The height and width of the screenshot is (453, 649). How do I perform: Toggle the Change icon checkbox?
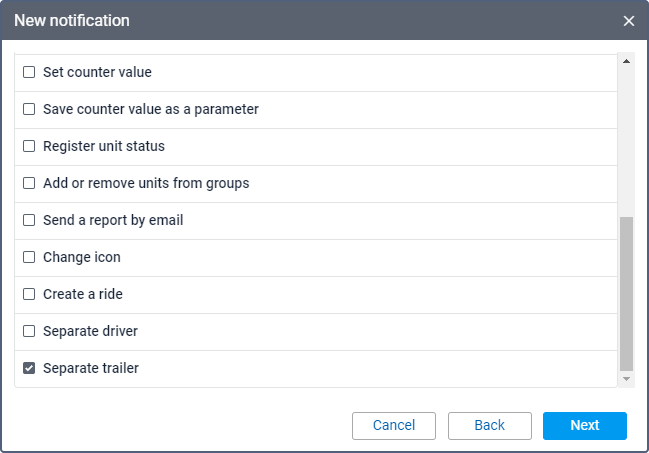pos(29,257)
